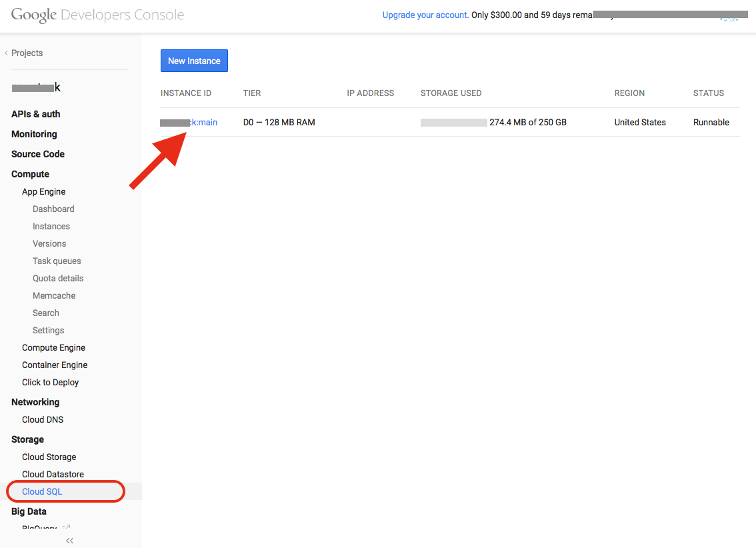
Task: Collapse the Big Data section
Action: [29, 511]
